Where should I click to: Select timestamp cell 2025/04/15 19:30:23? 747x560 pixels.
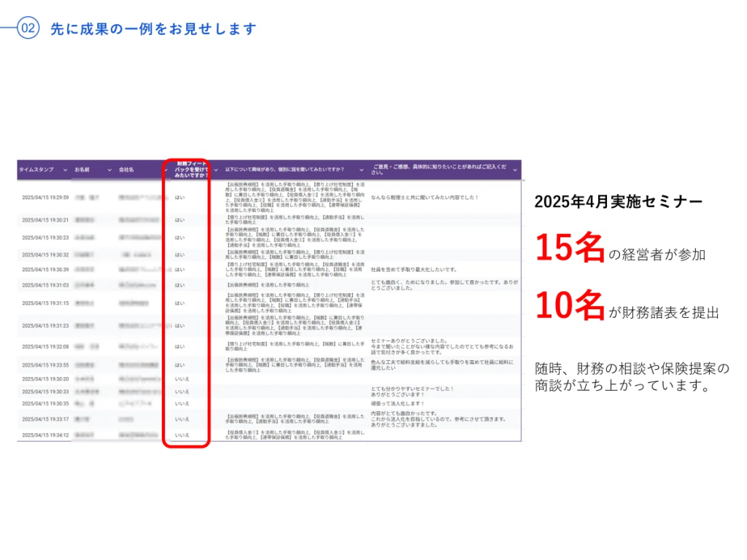pyautogui.click(x=45, y=238)
